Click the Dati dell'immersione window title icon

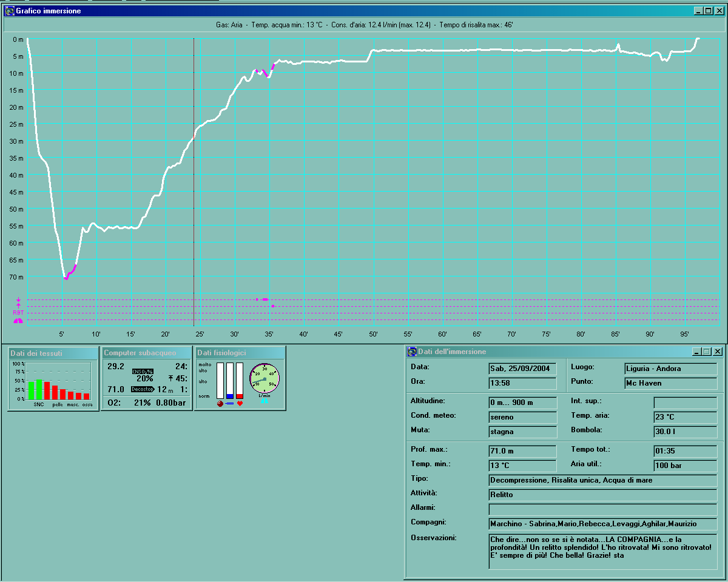pos(412,352)
